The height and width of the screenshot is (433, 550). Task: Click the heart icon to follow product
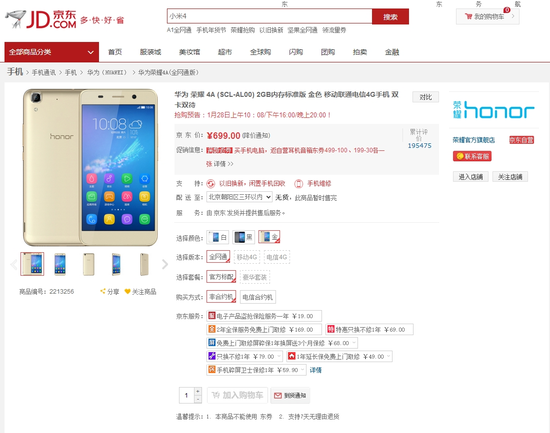pyautogui.click(x=127, y=291)
